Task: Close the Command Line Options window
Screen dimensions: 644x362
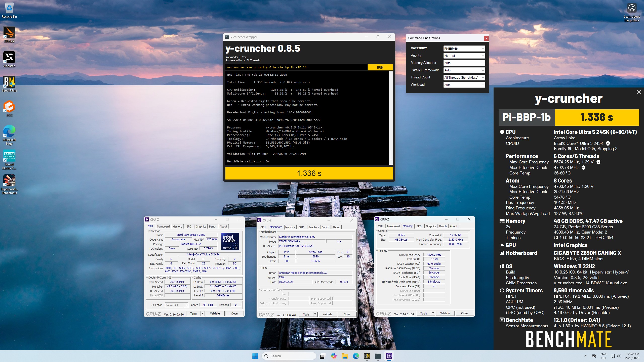Action: coord(486,38)
